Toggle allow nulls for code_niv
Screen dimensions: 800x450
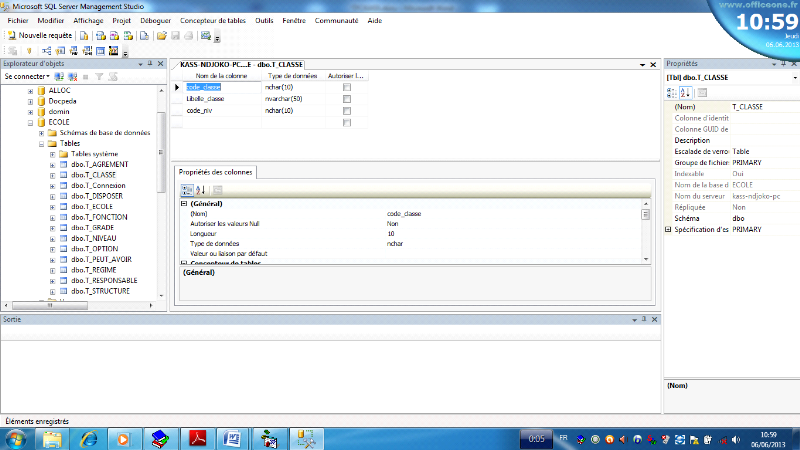point(347,111)
